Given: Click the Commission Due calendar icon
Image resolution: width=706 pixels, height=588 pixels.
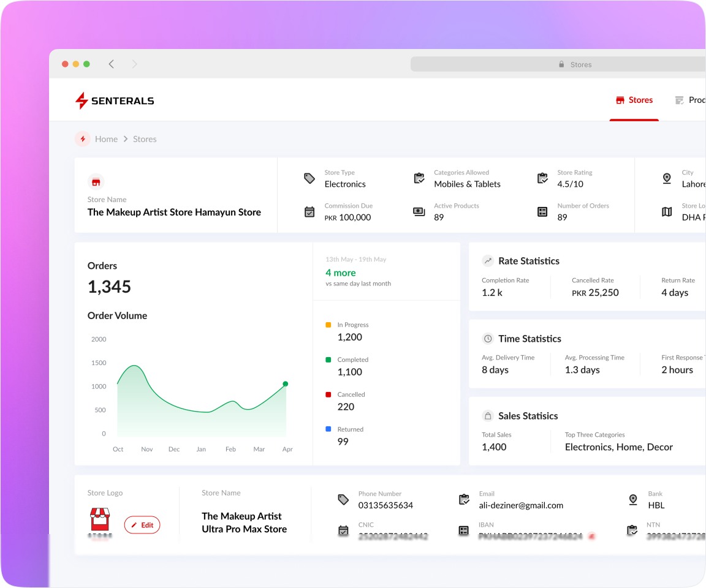Looking at the screenshot, I should pyautogui.click(x=309, y=211).
